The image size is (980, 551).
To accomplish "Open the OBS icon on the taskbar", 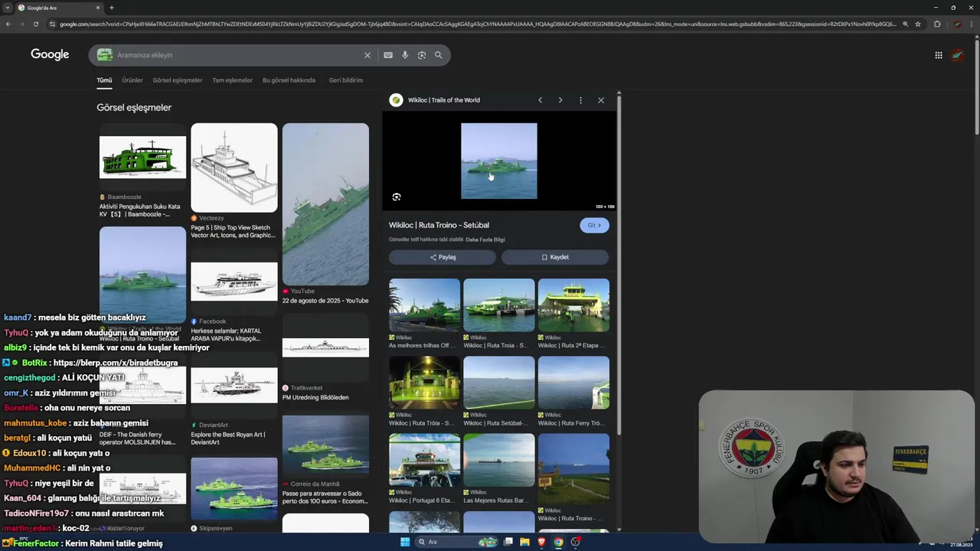I will pos(576,542).
